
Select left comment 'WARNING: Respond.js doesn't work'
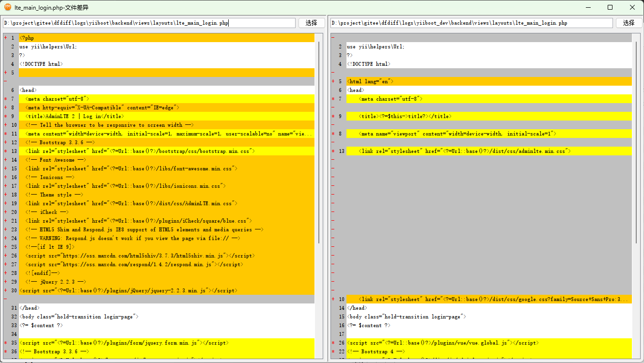(x=167, y=238)
